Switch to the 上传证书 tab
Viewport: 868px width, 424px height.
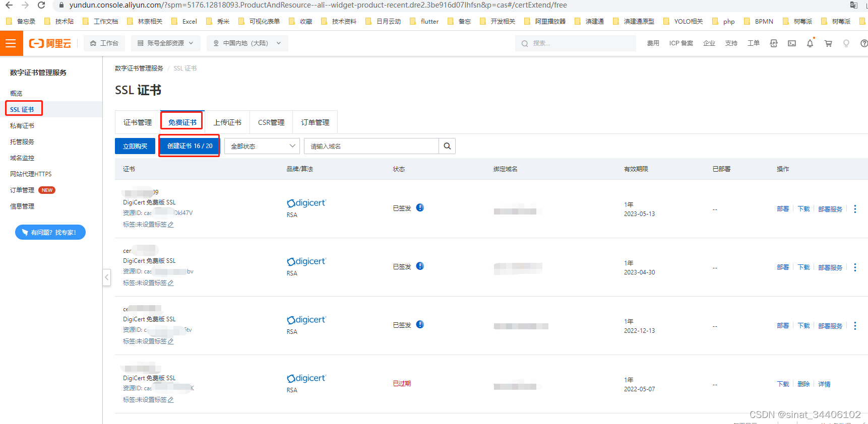(227, 122)
